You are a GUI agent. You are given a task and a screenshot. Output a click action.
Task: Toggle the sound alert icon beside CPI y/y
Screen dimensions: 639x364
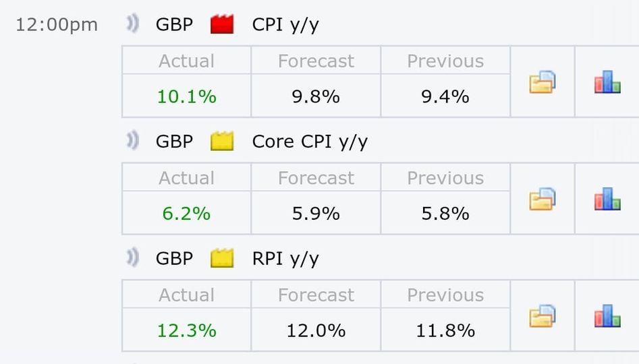[132, 24]
